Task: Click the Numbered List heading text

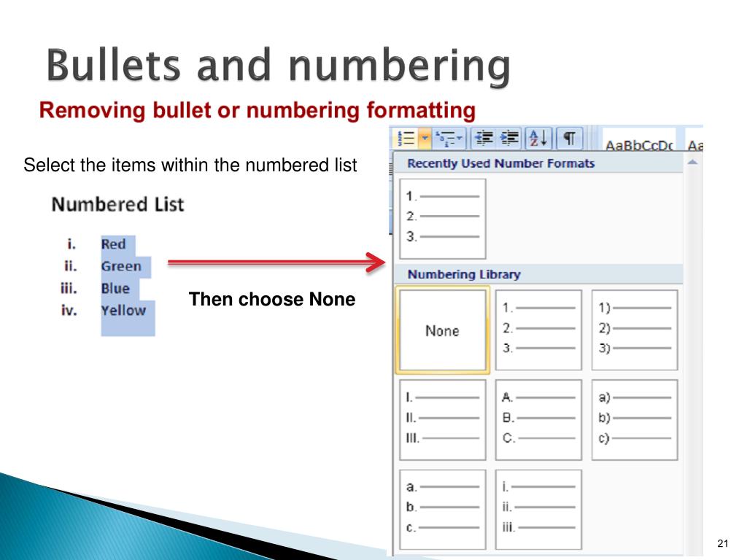Action: tap(117, 205)
